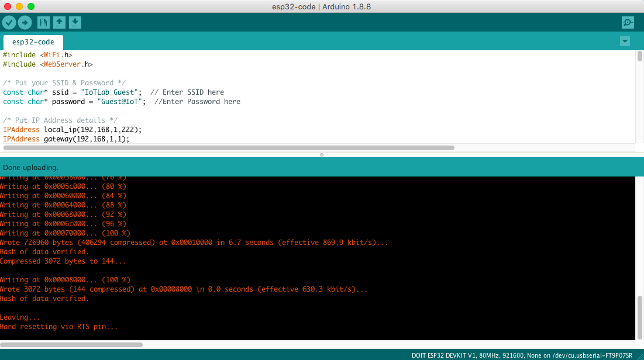Verify the sketch with the checkmark icon
The image size is (644, 360).
click(x=9, y=22)
